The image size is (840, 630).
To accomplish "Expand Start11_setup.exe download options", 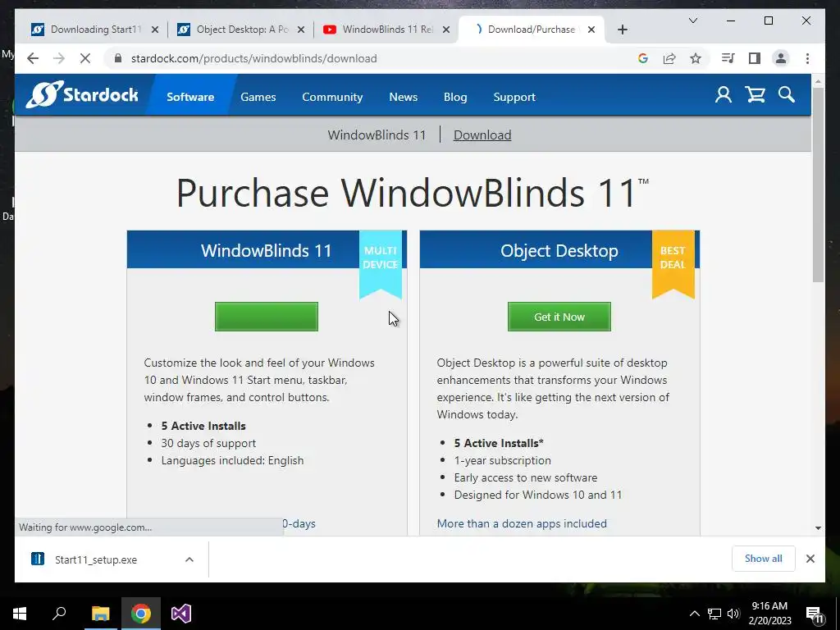I will [189, 559].
